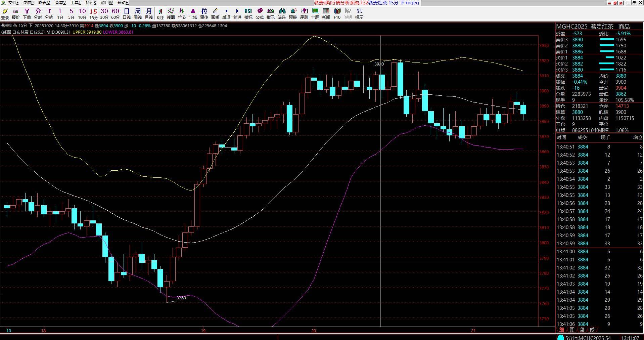Select the 盘 tab below trade list

pyautogui.click(x=582, y=330)
